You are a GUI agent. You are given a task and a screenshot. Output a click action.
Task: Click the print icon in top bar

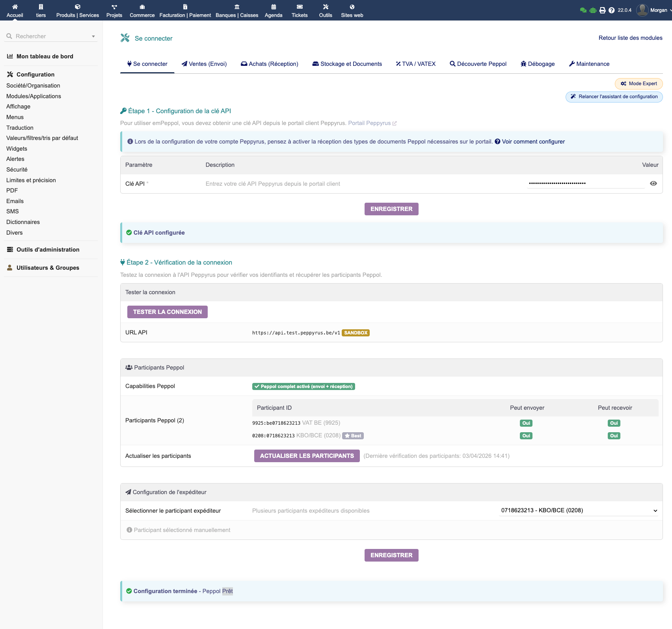tap(602, 10)
